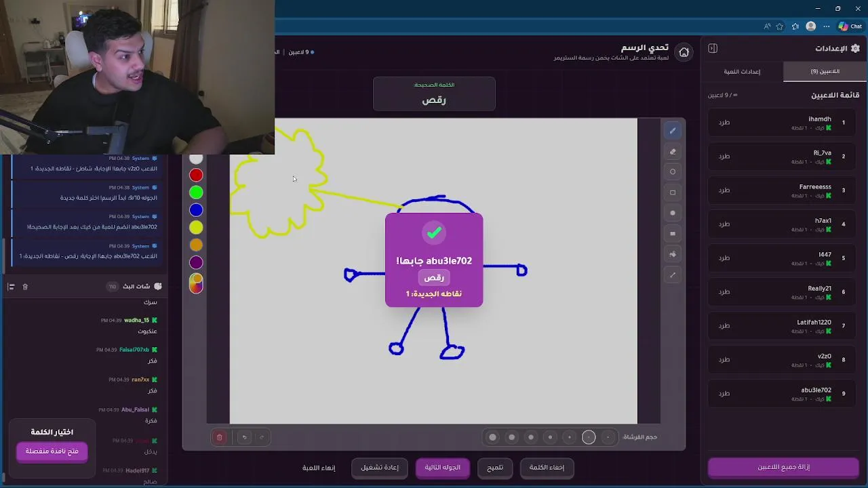Click the تحدي الرسم game title
The image size is (868, 488).
pyautogui.click(x=645, y=47)
